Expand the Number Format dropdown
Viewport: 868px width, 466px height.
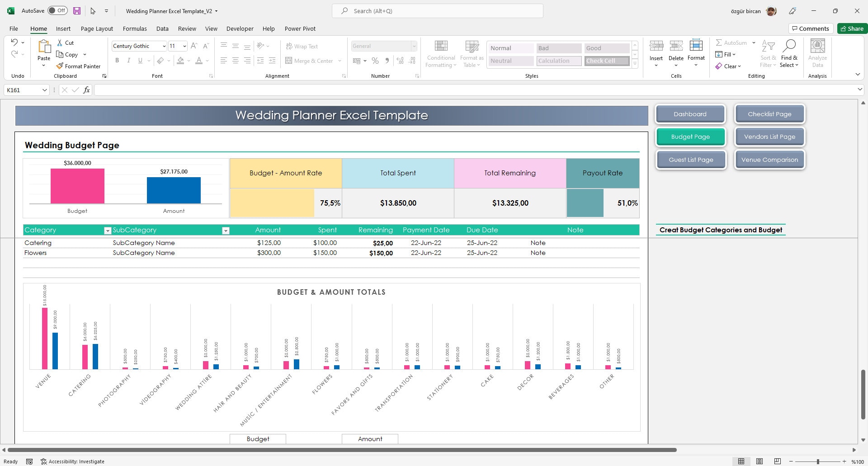pyautogui.click(x=414, y=46)
